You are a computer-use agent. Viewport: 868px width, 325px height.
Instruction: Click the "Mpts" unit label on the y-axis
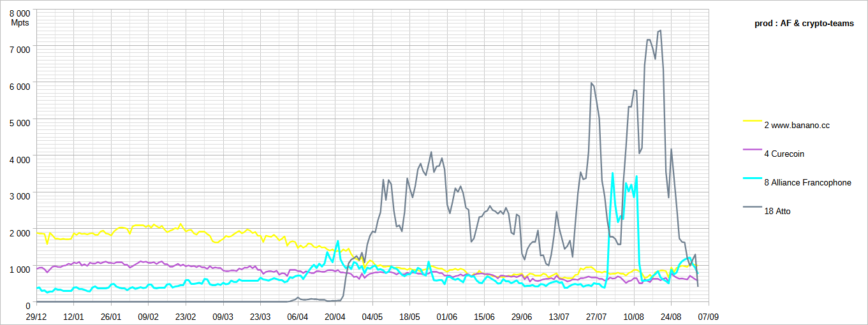[21, 22]
